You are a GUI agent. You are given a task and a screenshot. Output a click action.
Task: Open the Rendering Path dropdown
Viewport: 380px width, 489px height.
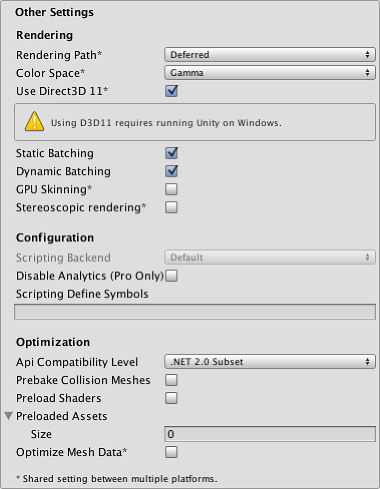click(x=270, y=55)
